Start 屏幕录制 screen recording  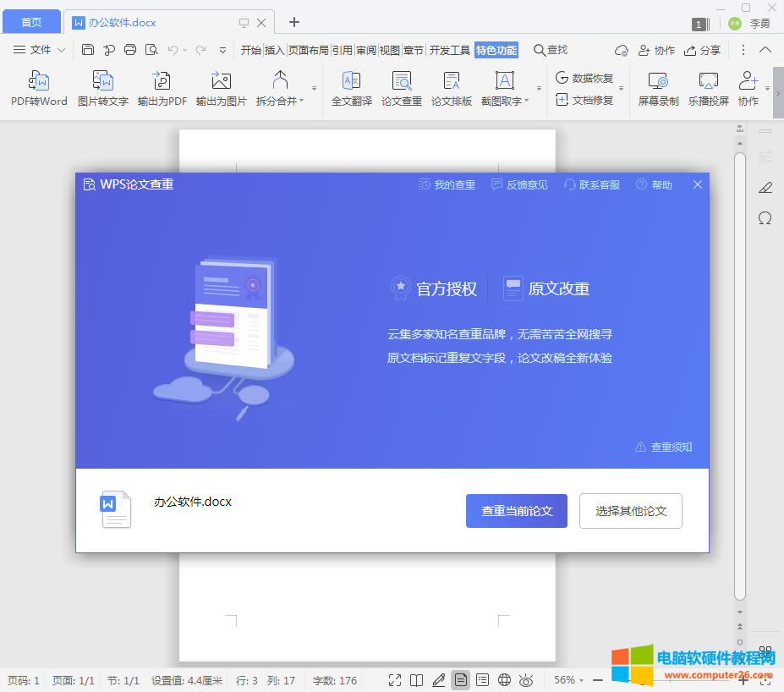(658, 87)
